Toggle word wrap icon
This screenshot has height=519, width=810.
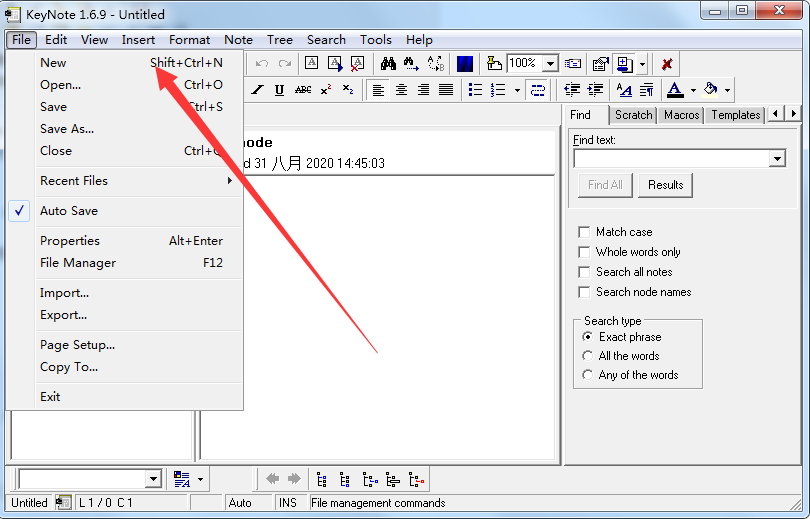pyautogui.click(x=537, y=90)
